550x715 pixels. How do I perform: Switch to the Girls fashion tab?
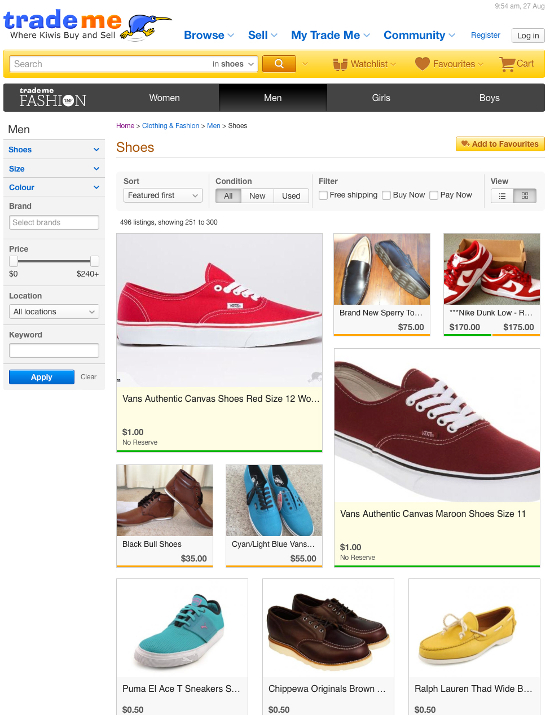coord(381,98)
